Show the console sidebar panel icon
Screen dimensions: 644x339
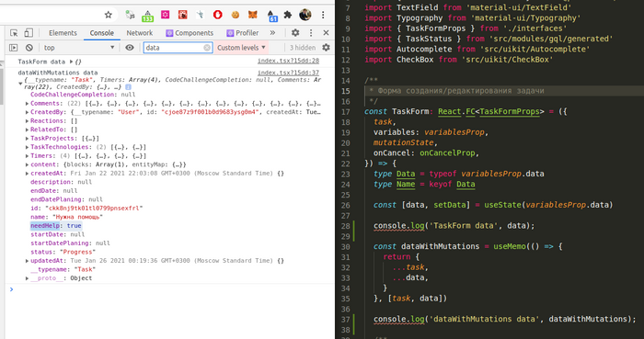click(x=14, y=48)
